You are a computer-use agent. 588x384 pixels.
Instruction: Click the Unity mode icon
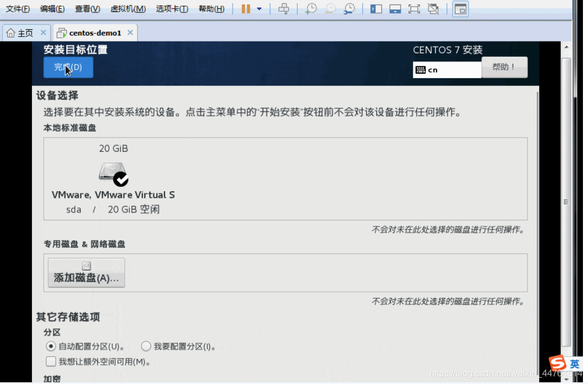[434, 8]
